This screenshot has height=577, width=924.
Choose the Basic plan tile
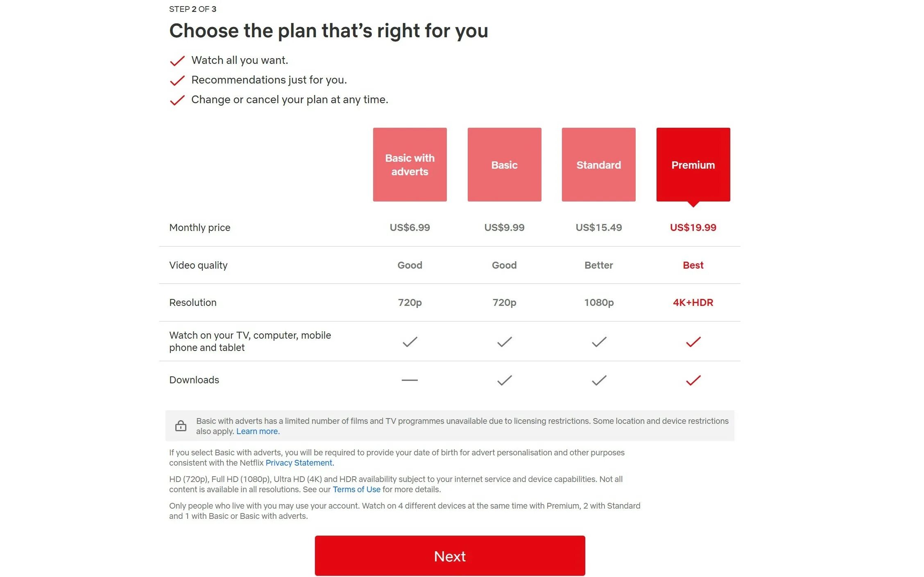click(504, 164)
